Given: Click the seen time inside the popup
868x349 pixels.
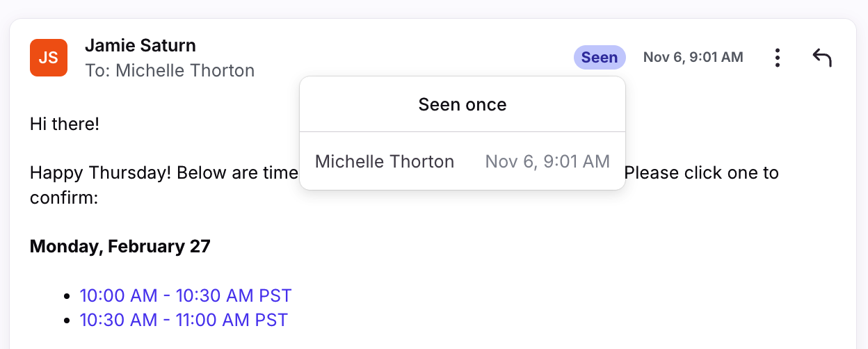Looking at the screenshot, I should (x=547, y=162).
